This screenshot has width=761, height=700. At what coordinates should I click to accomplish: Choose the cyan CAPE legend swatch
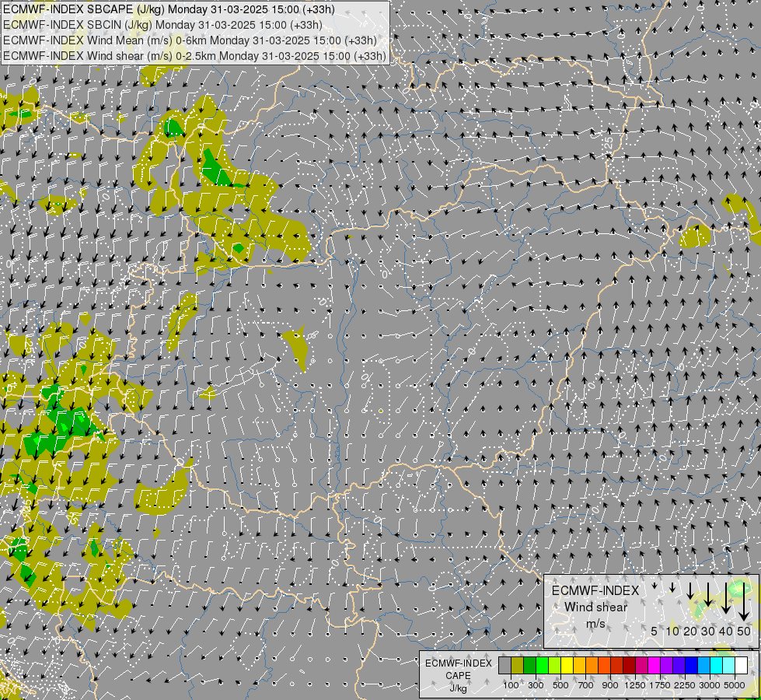(717, 666)
